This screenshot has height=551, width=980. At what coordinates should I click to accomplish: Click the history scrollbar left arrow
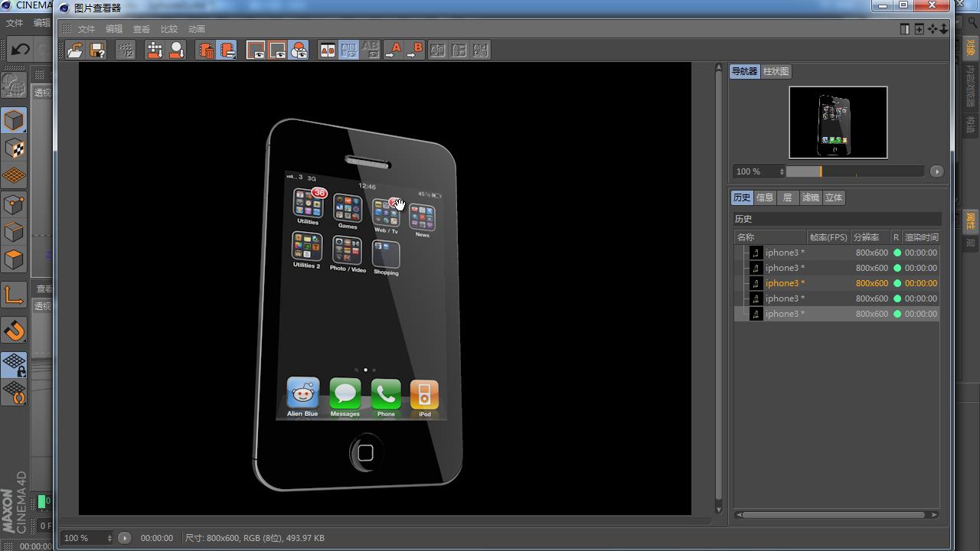click(x=738, y=514)
